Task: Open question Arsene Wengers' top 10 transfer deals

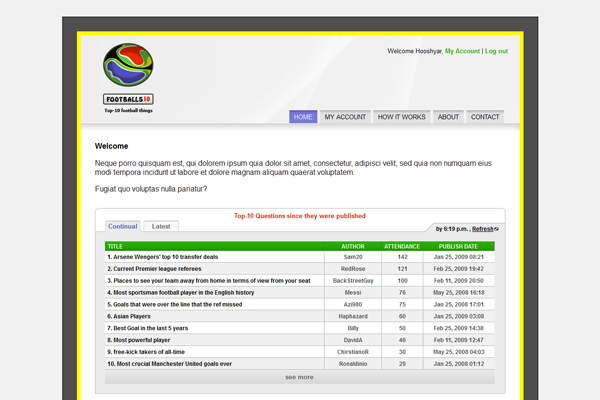Action: point(163,257)
